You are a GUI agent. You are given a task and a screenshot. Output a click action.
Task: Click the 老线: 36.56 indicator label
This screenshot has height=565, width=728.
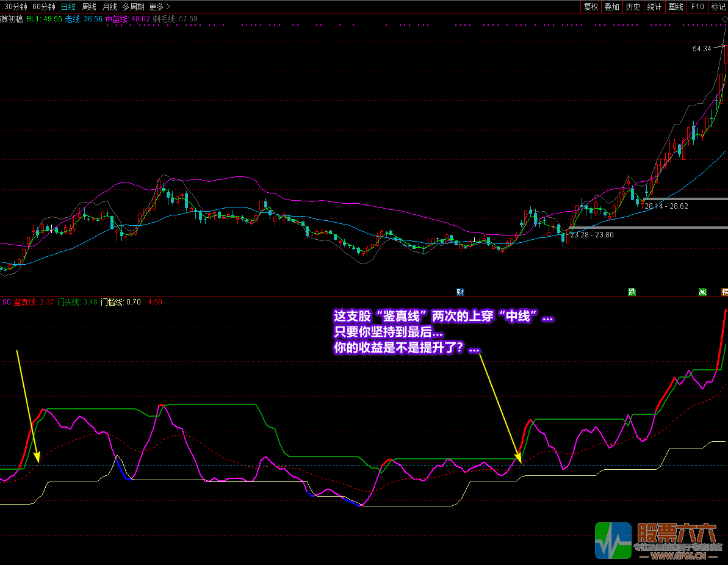pos(84,19)
